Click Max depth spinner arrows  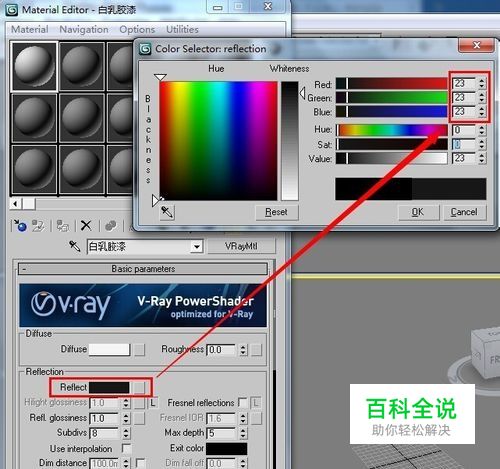click(x=243, y=433)
